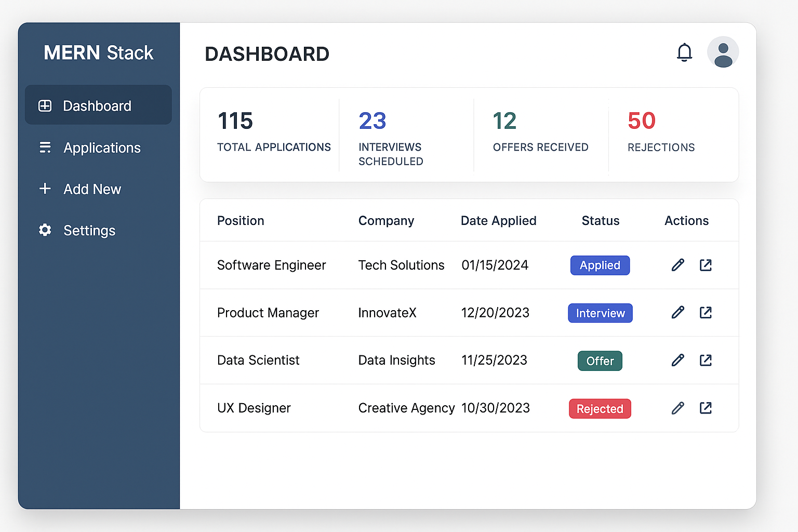Open the user profile avatar
The width and height of the screenshot is (798, 532).
tap(723, 52)
